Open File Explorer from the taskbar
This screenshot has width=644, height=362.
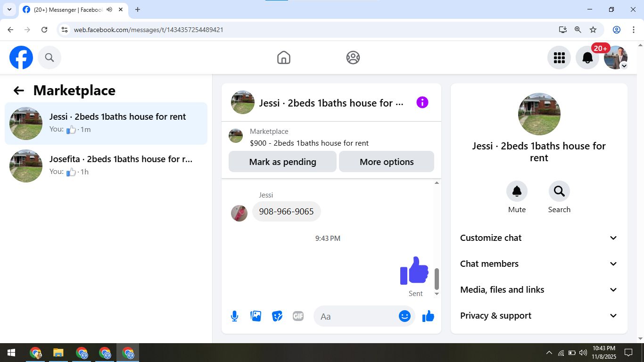[58, 353]
